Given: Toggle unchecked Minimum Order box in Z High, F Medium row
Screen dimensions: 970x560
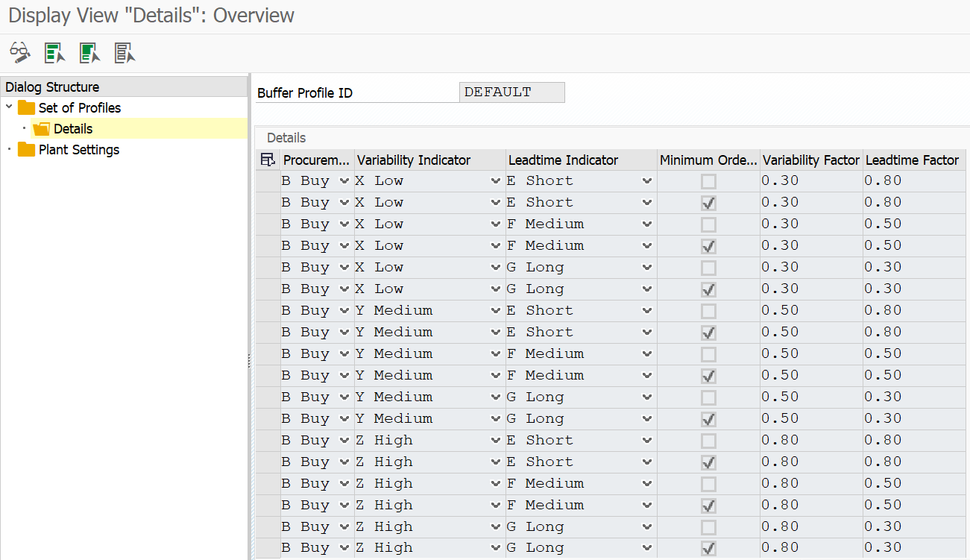Looking at the screenshot, I should point(708,484).
